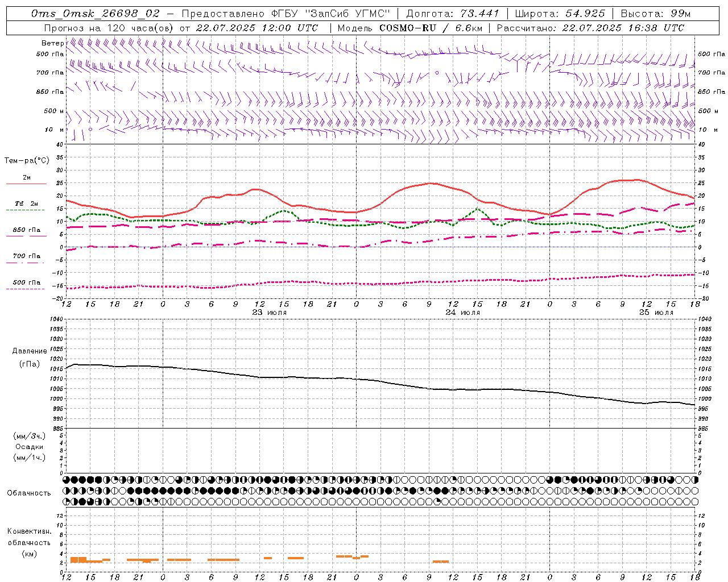
Task: Click the 'Модель COSMO-RU / 6.6км' label
Action: [410, 28]
